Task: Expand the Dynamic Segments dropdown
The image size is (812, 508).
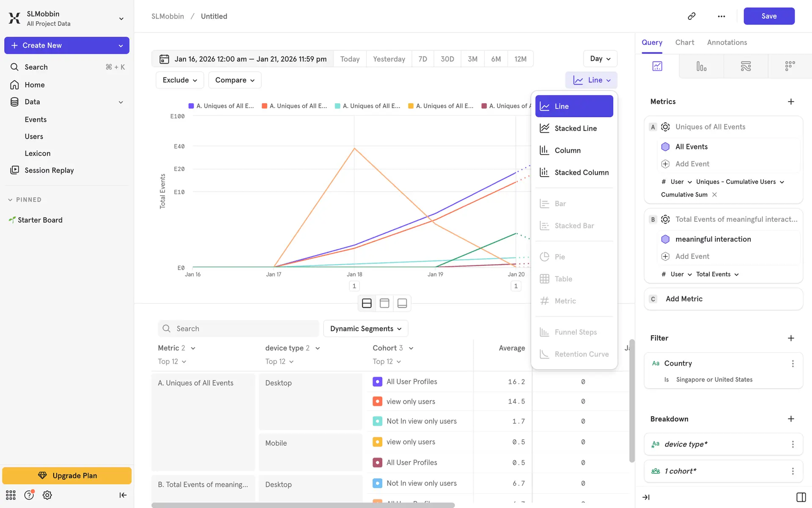Action: (x=365, y=329)
